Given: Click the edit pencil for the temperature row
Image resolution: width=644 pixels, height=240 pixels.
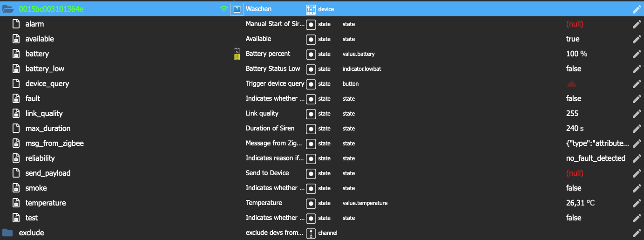Looking at the screenshot, I should (x=637, y=203).
